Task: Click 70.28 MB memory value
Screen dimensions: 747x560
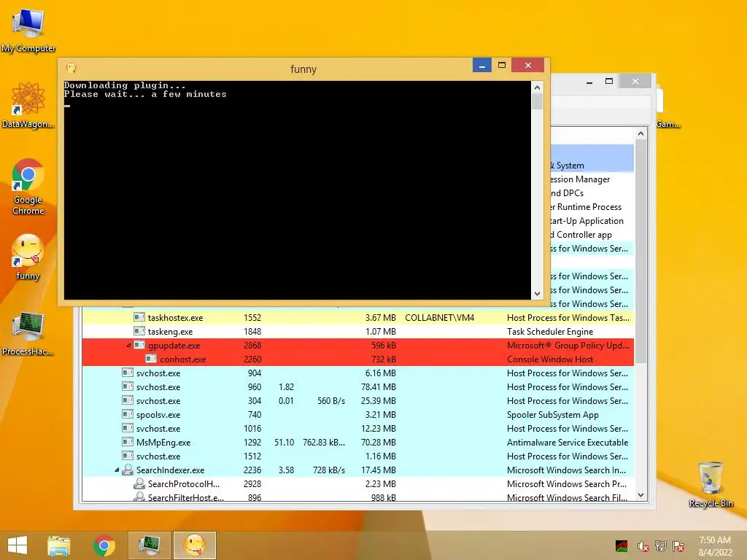Action: tap(379, 443)
